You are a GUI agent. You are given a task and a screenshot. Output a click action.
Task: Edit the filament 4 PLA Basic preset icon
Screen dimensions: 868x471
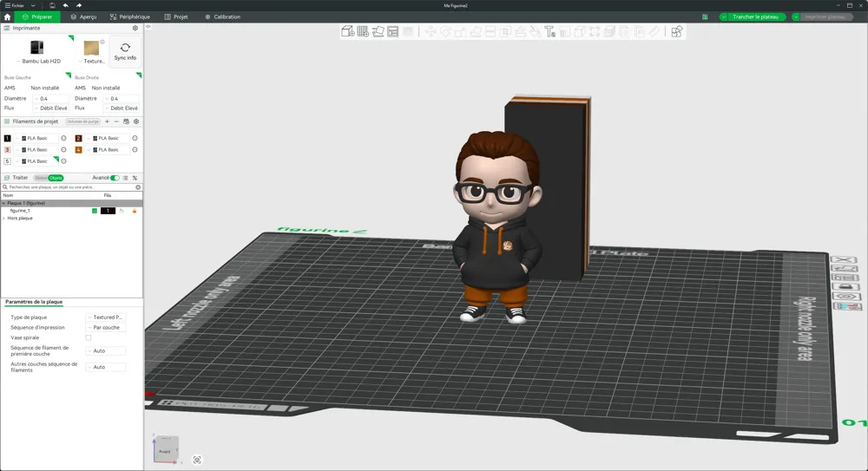click(x=135, y=149)
